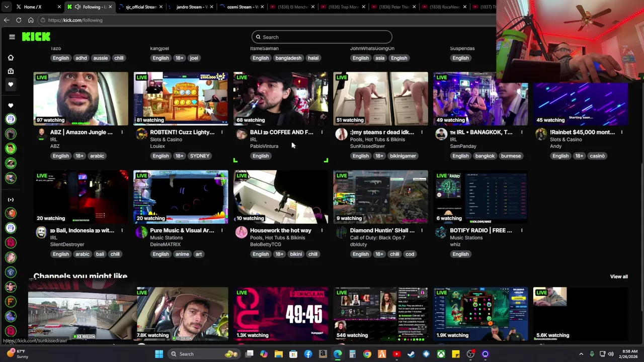644x362 pixels.
Task: Click the 'cod' tag under dbiduty stream
Action: click(x=410, y=254)
